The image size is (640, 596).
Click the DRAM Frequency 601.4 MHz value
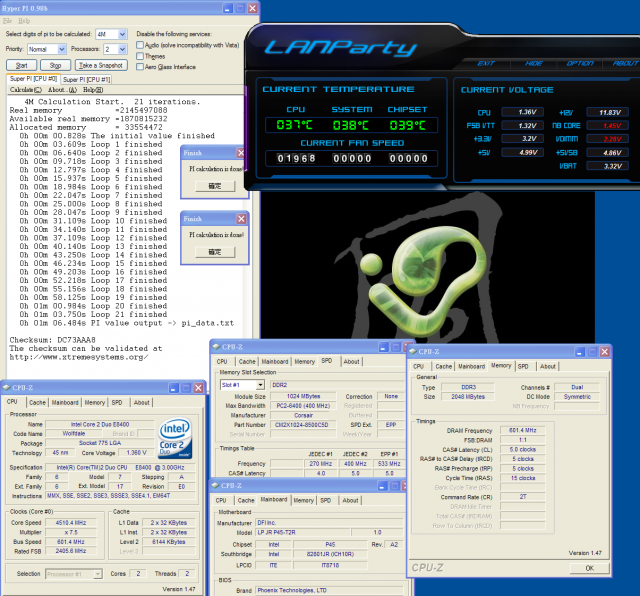click(522, 430)
